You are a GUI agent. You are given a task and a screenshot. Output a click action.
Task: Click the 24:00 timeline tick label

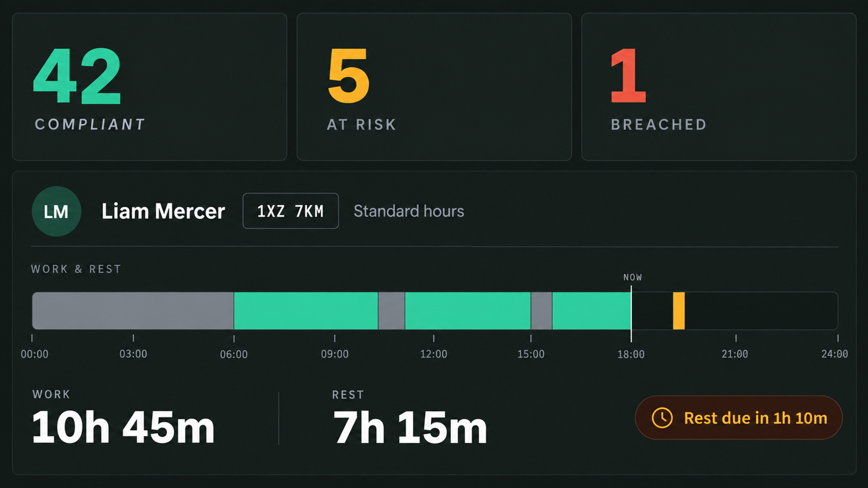(835, 354)
